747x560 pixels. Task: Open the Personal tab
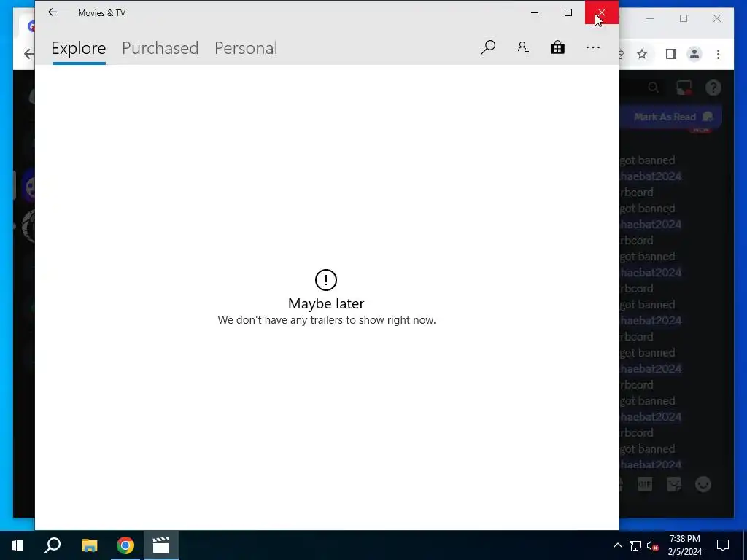click(x=246, y=48)
